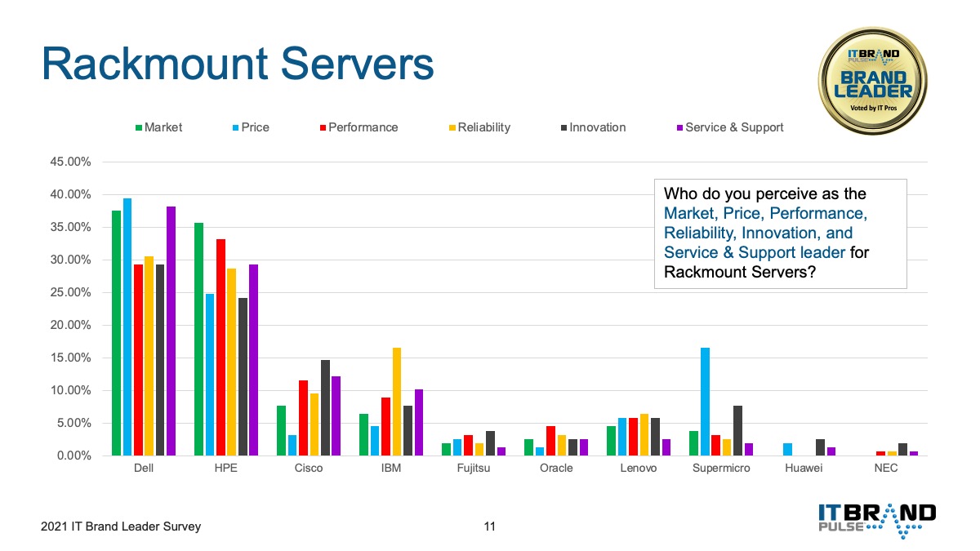Select Supermicro's dark gray Innovation bar
The width and height of the screenshot is (980, 551).
click(x=737, y=430)
